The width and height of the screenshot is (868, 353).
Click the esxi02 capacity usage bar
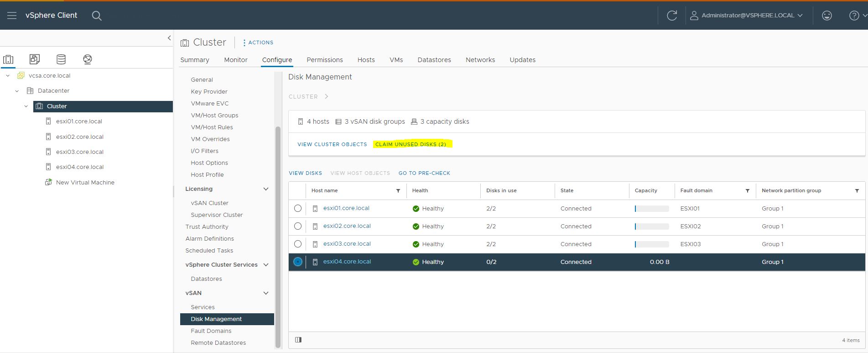point(652,227)
